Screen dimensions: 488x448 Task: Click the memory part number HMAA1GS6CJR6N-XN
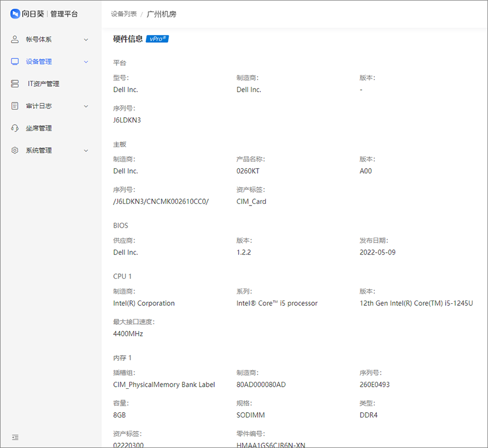pos(271,445)
